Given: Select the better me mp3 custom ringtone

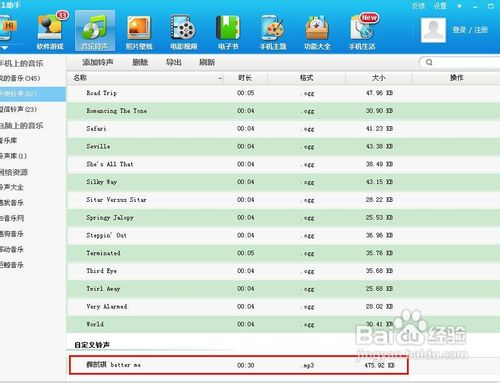Looking at the screenshot, I should 239,365.
